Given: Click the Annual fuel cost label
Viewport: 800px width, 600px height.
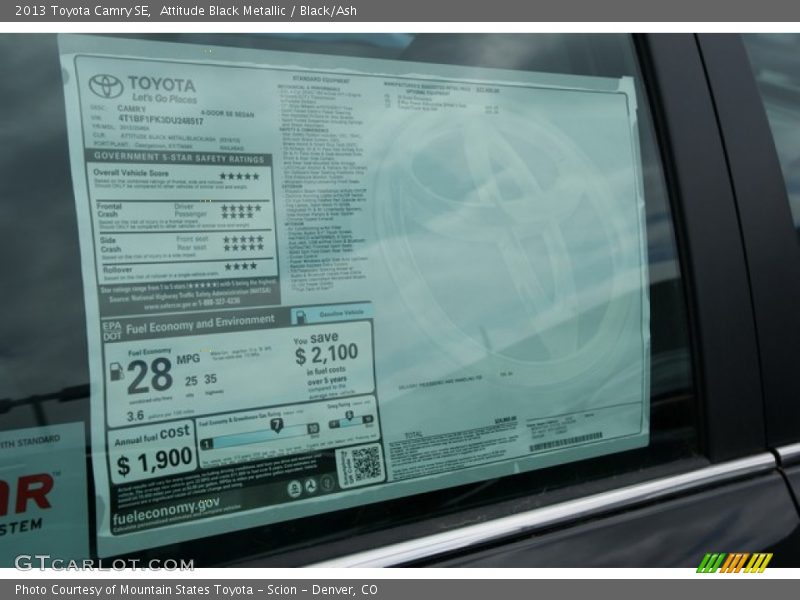Looking at the screenshot, I should 153,436.
